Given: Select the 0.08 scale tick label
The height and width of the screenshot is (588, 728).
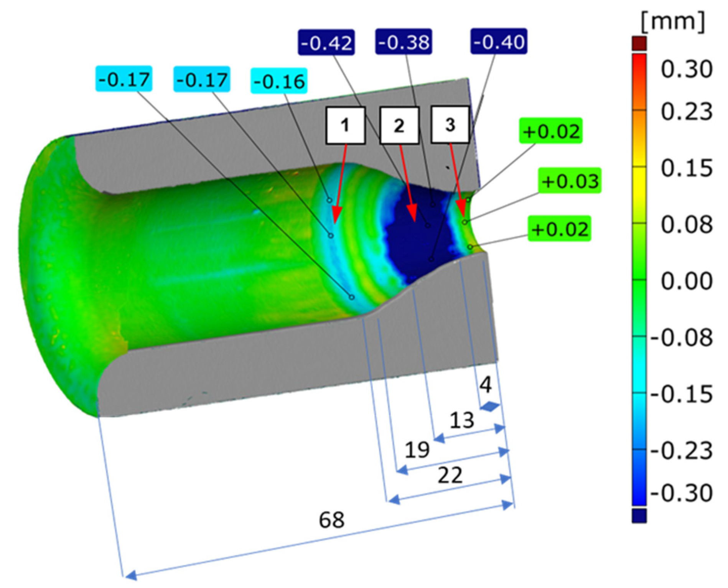Looking at the screenshot, I should 687,224.
